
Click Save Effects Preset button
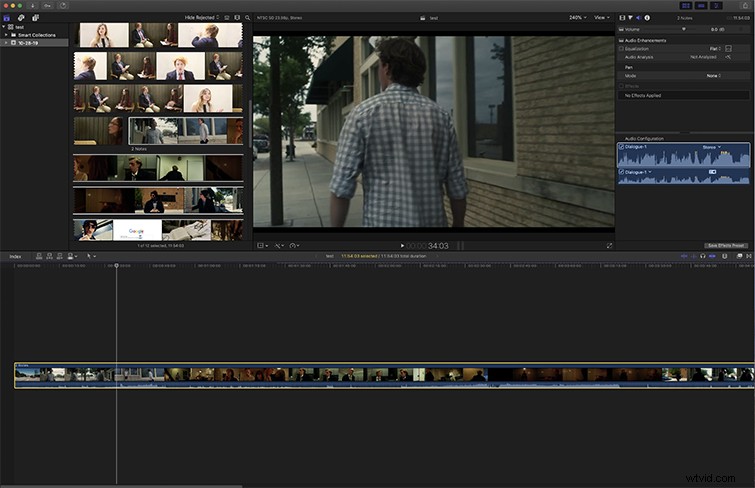726,246
